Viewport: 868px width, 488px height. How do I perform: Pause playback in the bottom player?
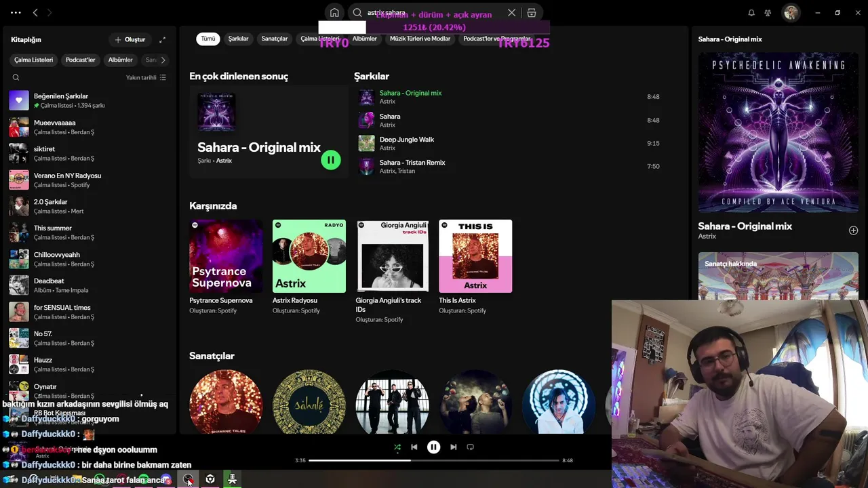(433, 447)
